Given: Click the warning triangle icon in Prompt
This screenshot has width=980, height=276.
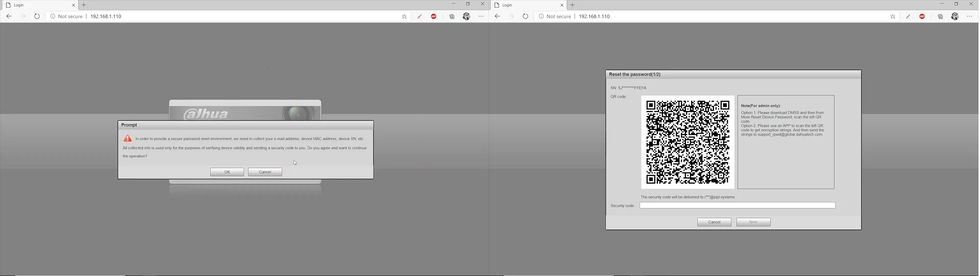Looking at the screenshot, I should [x=128, y=139].
